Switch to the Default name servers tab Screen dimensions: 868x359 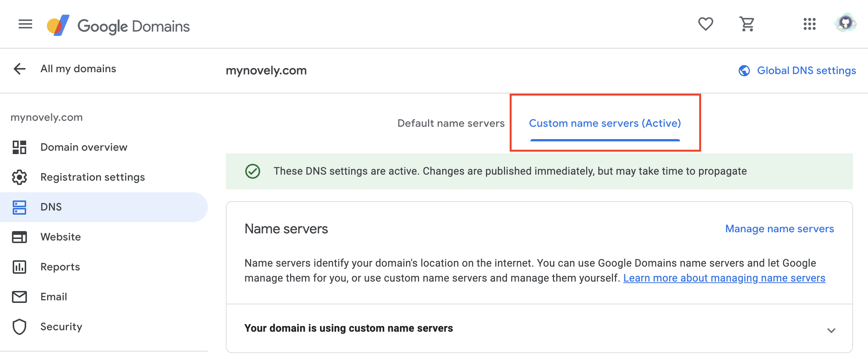coord(451,123)
